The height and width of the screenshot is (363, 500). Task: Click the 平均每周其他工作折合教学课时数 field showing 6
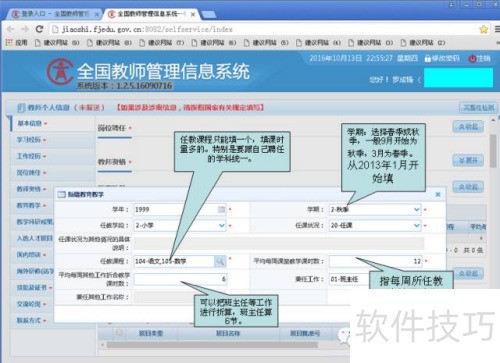180,279
